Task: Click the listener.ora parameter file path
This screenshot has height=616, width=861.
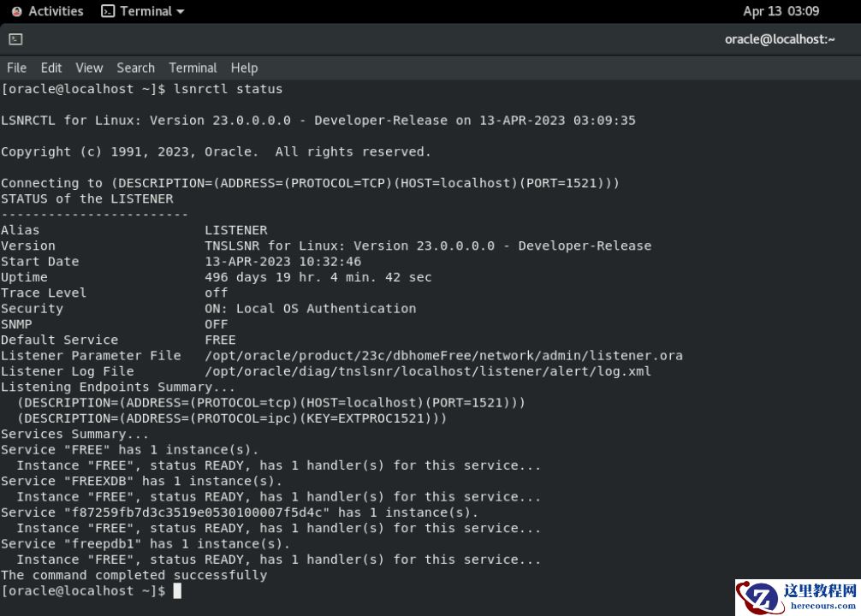Action: pyautogui.click(x=443, y=356)
